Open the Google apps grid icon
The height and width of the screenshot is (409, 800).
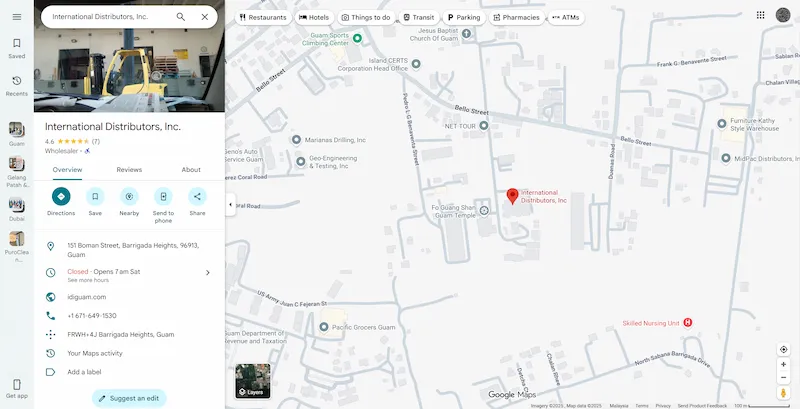[x=760, y=15]
